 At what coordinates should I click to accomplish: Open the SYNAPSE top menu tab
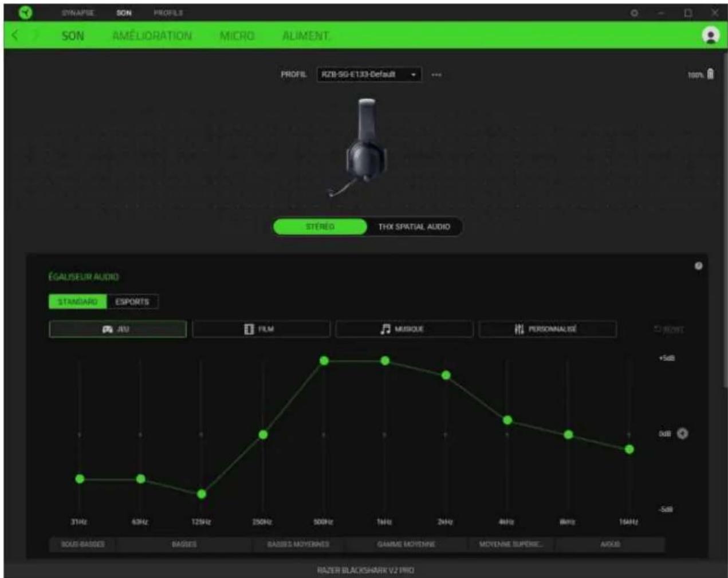tap(78, 13)
